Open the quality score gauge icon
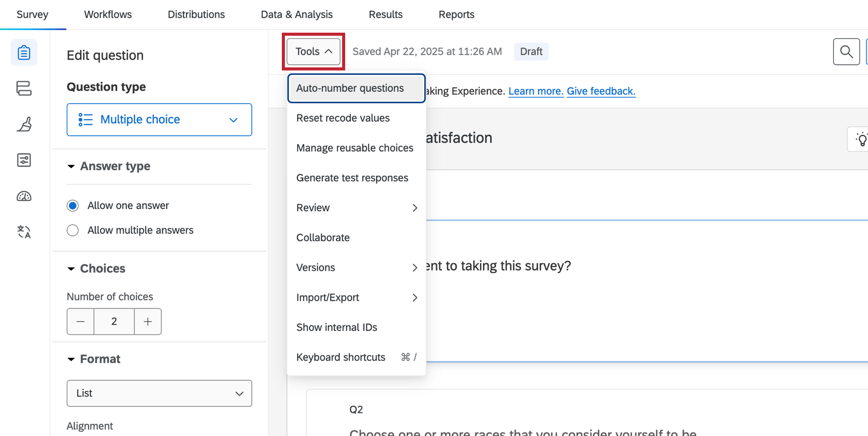The height and width of the screenshot is (436, 868). click(24, 196)
